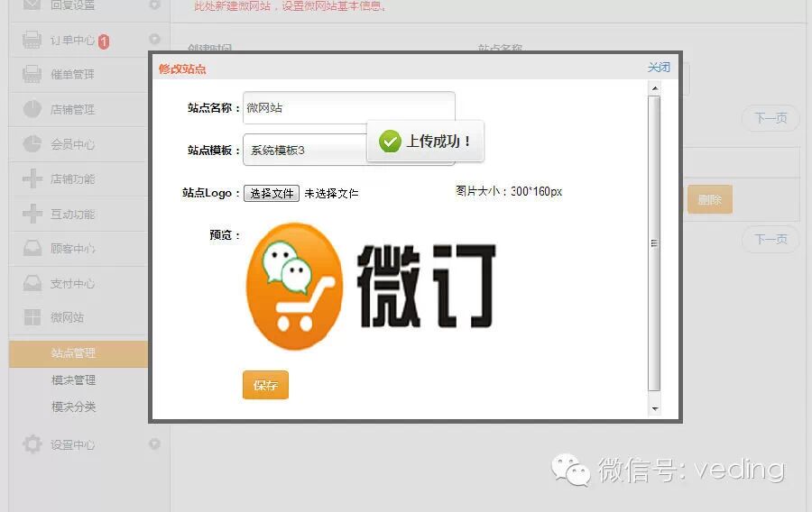Click the 顾客中心 inbox icon
The image size is (812, 512).
32,248
